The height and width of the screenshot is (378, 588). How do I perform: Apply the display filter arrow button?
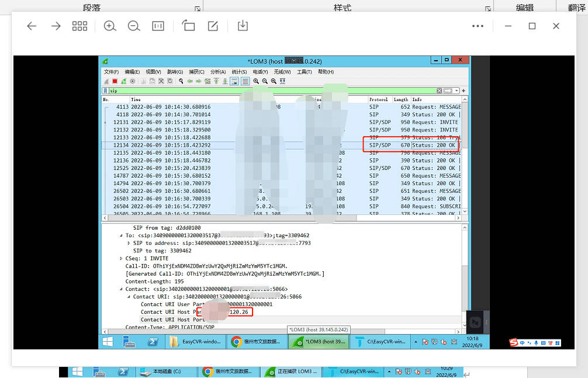(x=448, y=91)
